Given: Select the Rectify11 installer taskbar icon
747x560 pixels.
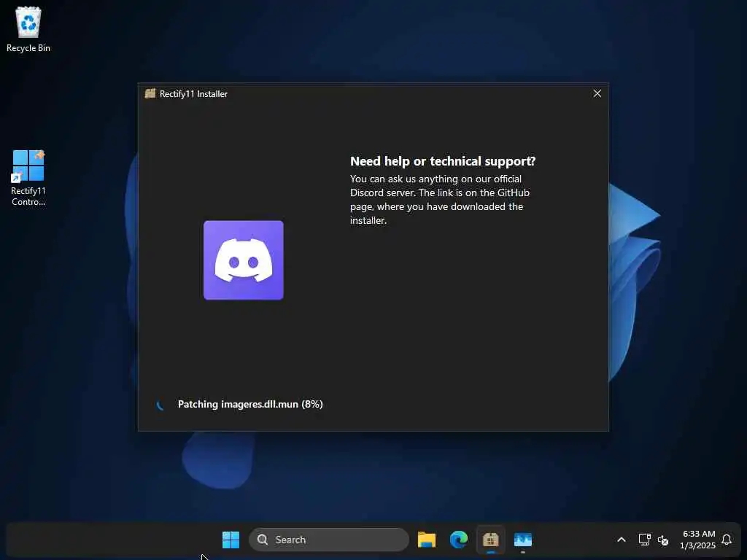Looking at the screenshot, I should point(491,540).
